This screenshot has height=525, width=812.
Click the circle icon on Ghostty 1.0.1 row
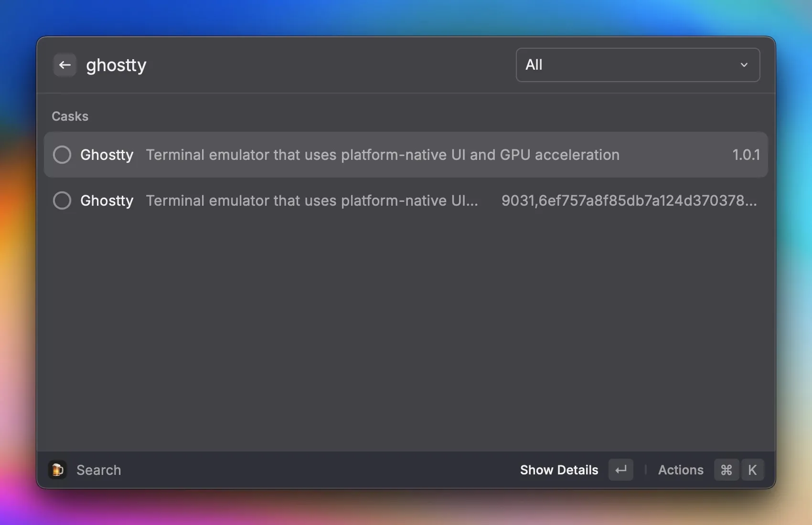pyautogui.click(x=62, y=155)
